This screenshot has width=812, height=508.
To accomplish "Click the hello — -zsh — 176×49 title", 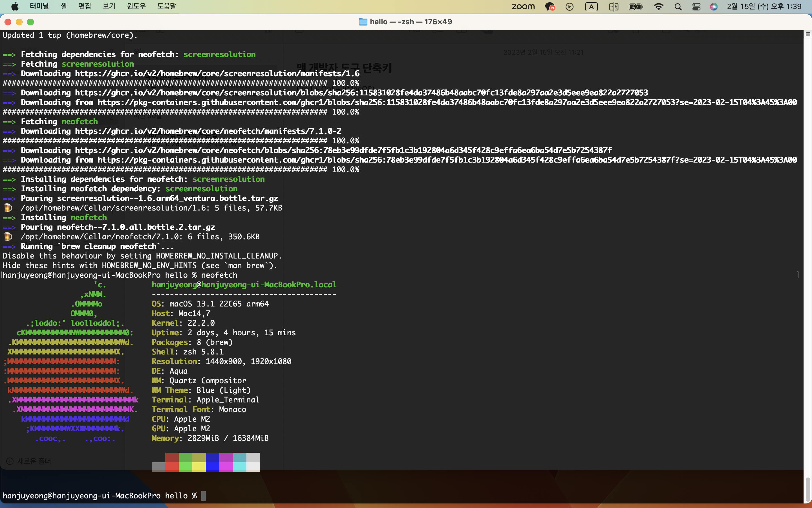I will point(411,22).
